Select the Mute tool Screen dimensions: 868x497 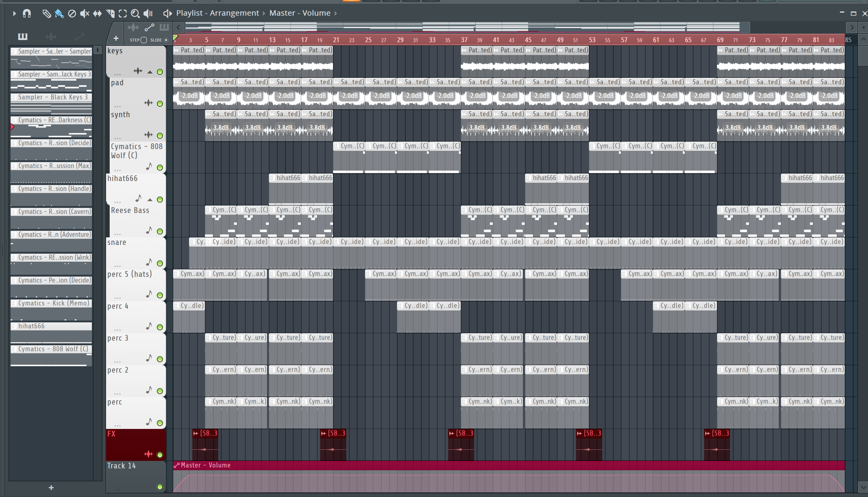pyautogui.click(x=84, y=13)
